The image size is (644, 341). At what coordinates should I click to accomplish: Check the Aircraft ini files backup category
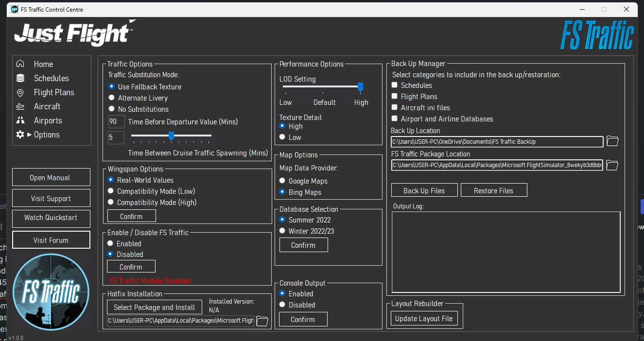(395, 107)
